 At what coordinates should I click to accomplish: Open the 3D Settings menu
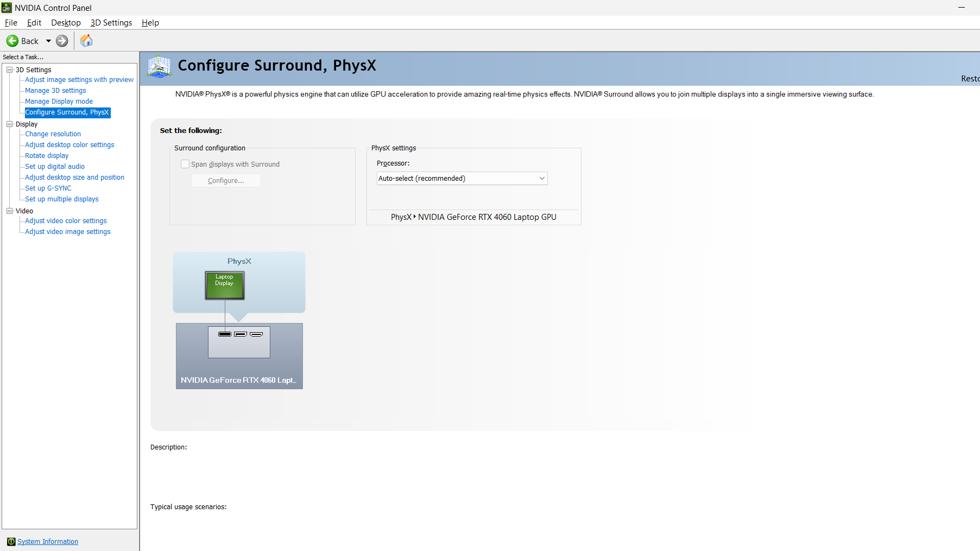point(111,22)
